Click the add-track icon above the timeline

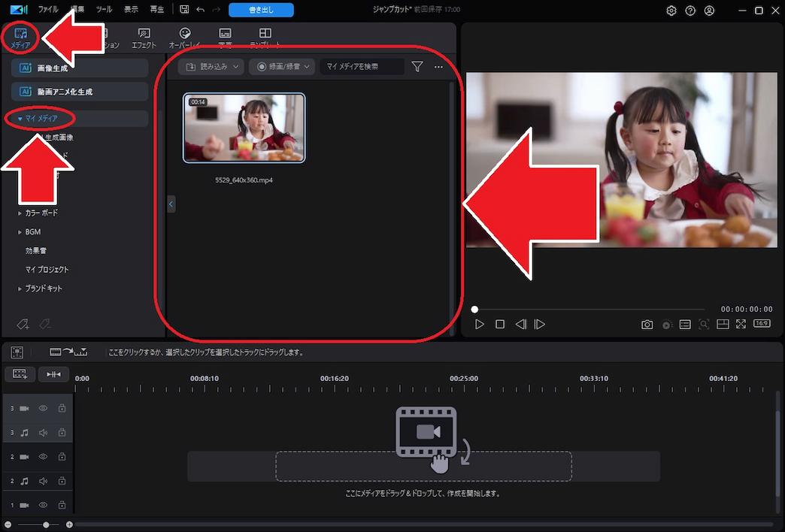[x=20, y=374]
